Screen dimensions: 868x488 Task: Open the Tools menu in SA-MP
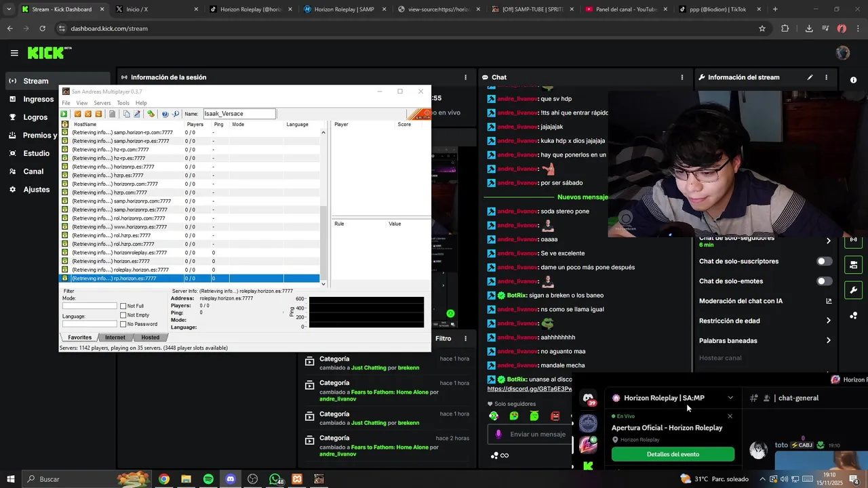pyautogui.click(x=123, y=103)
